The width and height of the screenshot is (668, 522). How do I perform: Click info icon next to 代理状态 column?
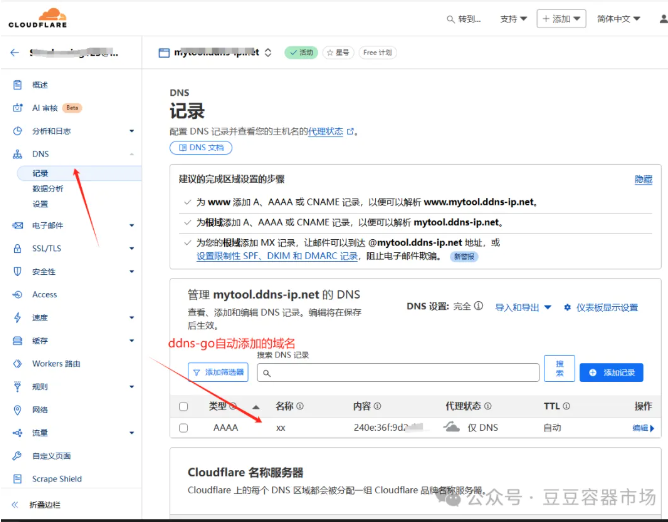point(488,406)
